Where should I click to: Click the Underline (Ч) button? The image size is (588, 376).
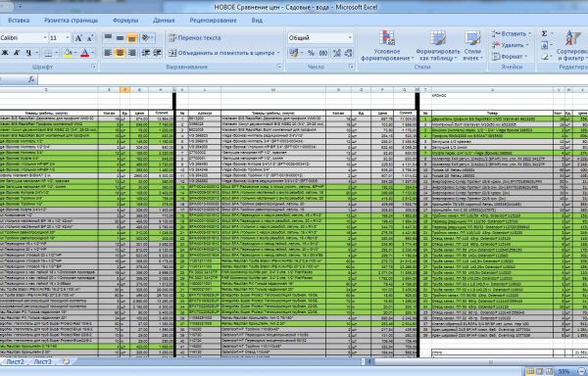pyautogui.click(x=28, y=53)
